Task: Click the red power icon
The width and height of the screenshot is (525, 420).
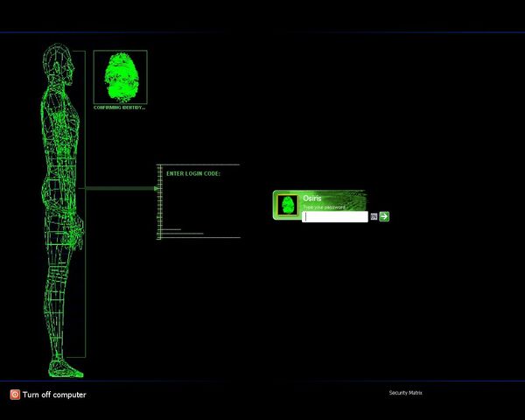Action: tap(15, 395)
